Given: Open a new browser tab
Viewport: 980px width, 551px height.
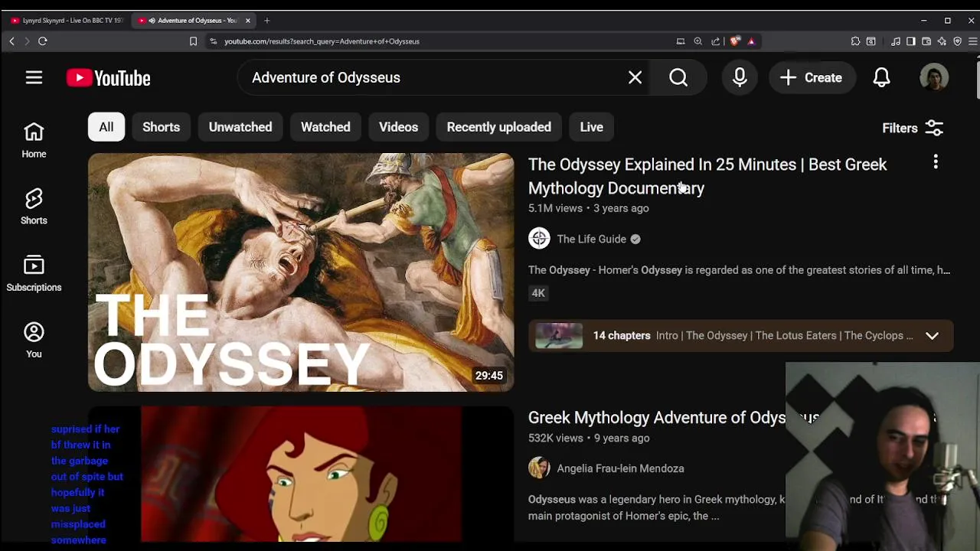Looking at the screenshot, I should point(266,21).
